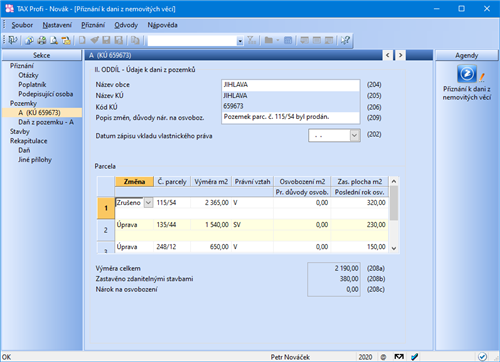Click the Název obce field JIHLAVA
The image size is (500, 362).
tap(290, 85)
